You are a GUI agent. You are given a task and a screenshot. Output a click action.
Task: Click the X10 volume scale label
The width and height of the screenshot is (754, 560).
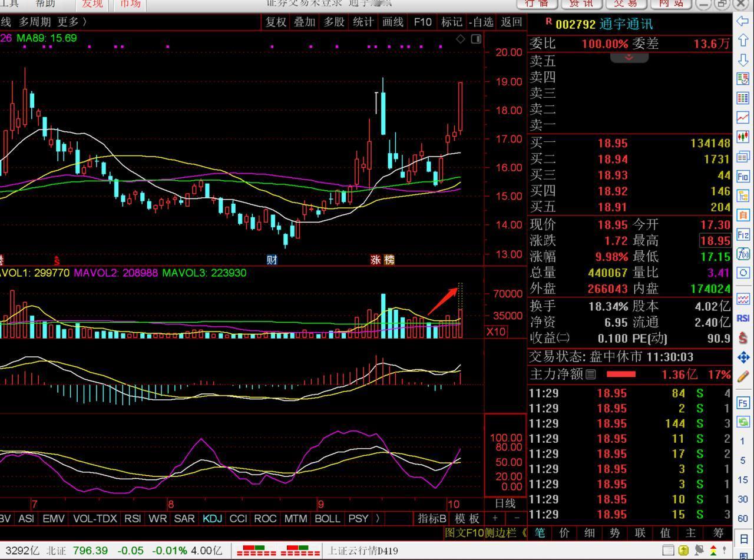(x=496, y=332)
